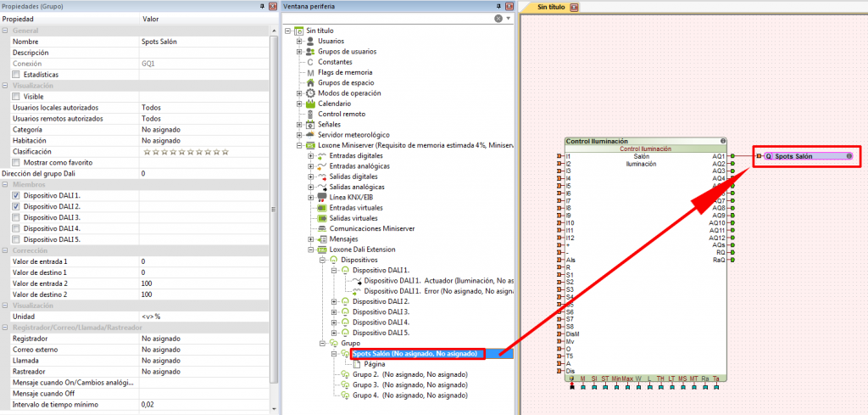868x415 pixels.
Task: Set the Clasificación star rating
Action: click(x=185, y=152)
